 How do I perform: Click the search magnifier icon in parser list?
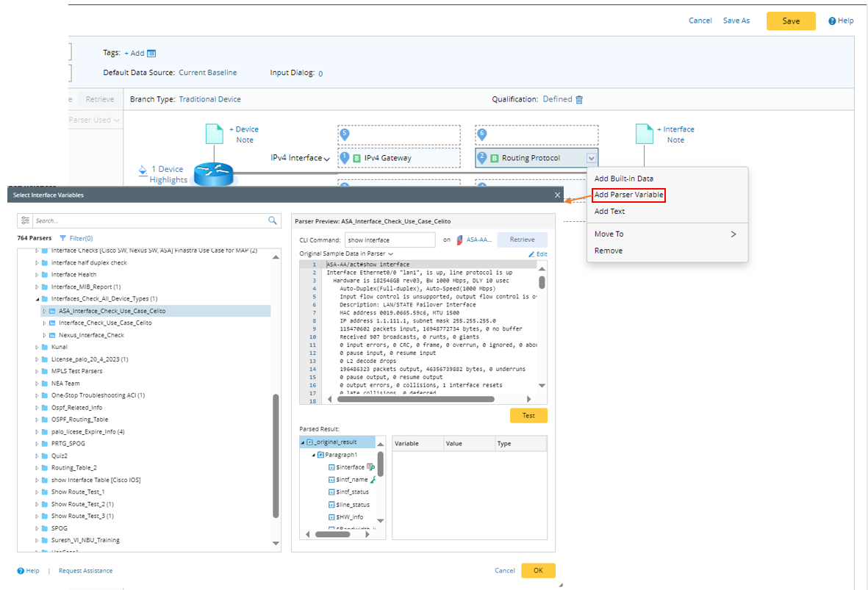click(x=273, y=220)
